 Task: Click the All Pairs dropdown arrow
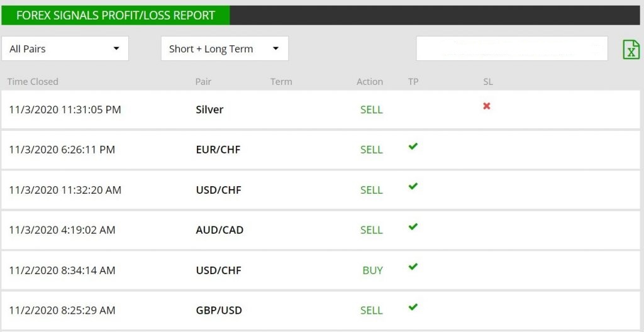click(x=116, y=48)
